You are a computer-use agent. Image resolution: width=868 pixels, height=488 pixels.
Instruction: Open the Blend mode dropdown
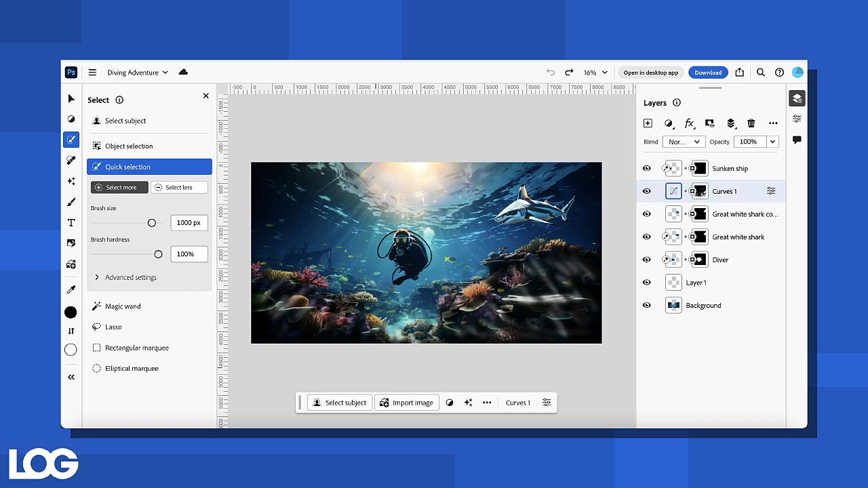(684, 142)
